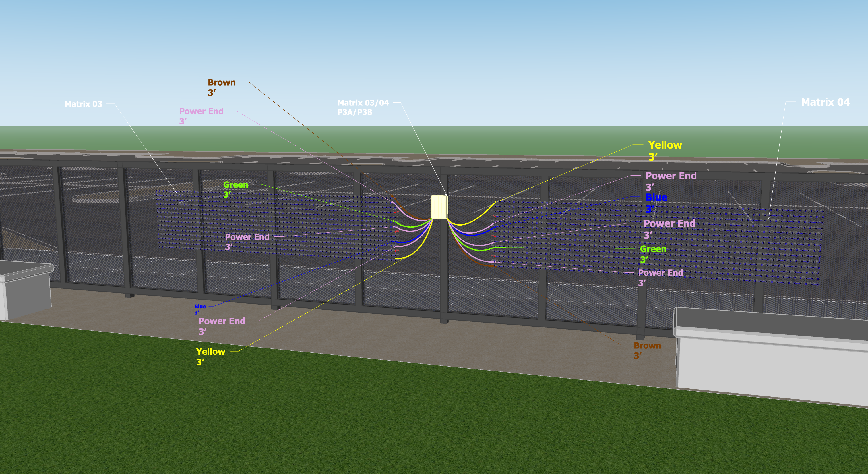Click the 'Brown 3'' label at bottom right
Image resolution: width=868 pixels, height=474 pixels.
[647, 350]
